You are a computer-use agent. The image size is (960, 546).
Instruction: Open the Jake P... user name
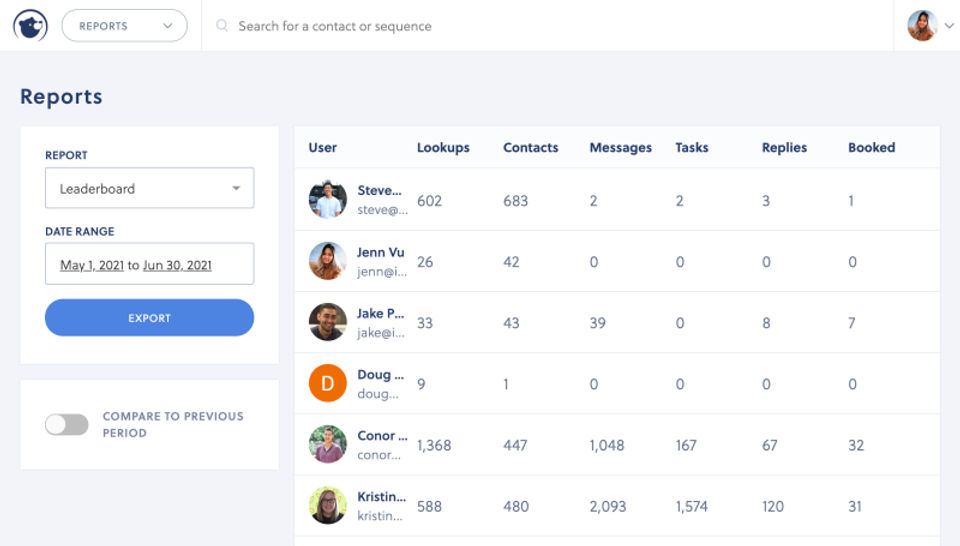pyautogui.click(x=381, y=313)
